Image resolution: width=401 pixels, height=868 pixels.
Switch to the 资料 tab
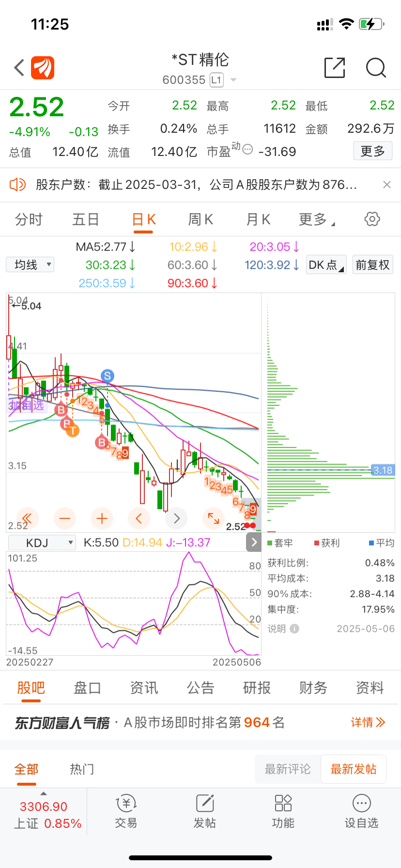coord(370,688)
